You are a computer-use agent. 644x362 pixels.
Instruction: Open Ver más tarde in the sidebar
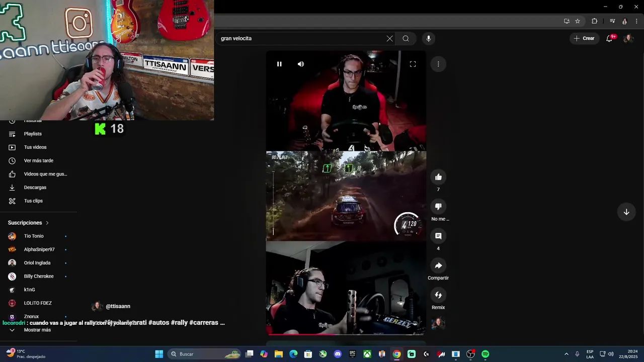pos(38,161)
